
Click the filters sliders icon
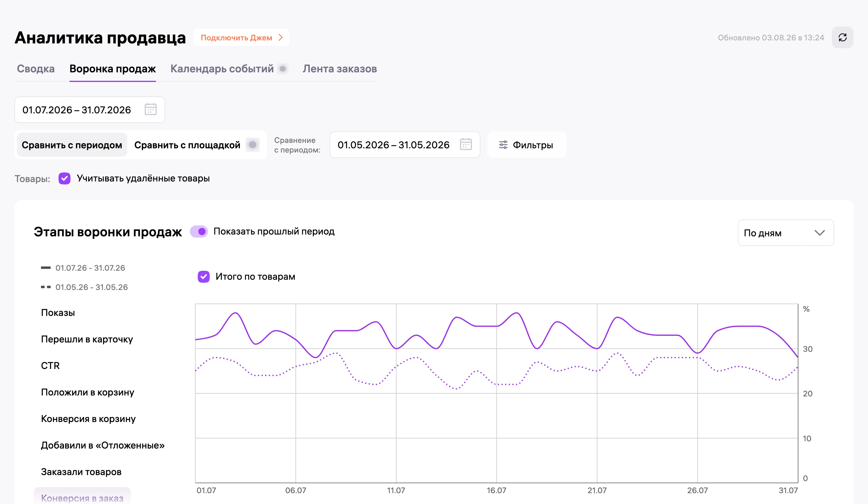pyautogui.click(x=503, y=145)
